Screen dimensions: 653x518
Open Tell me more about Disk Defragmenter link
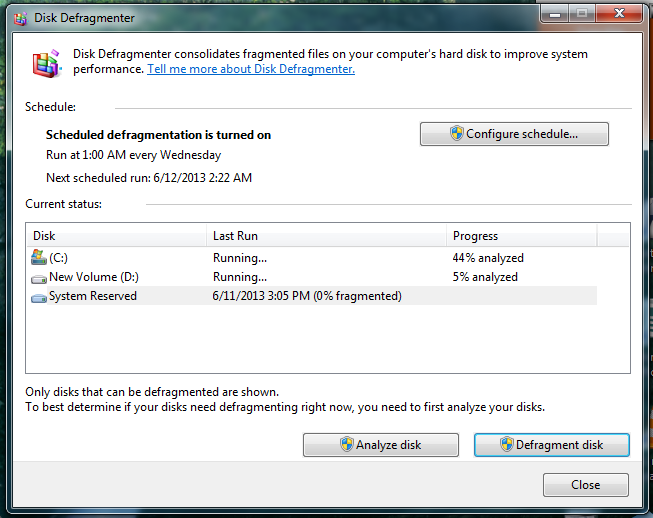251,69
